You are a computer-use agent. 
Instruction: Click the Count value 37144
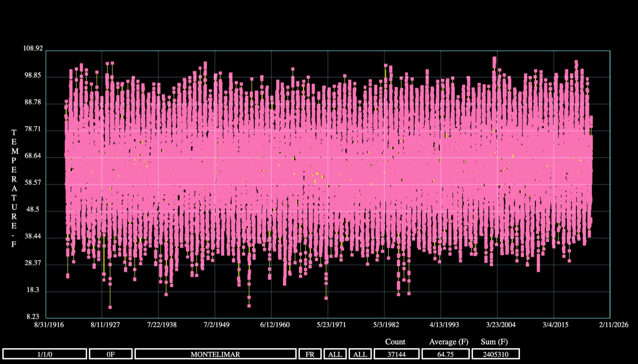click(397, 354)
